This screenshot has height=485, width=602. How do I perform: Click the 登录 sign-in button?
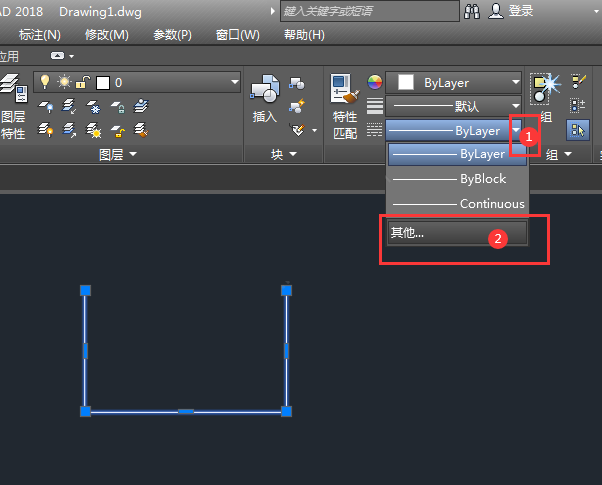(x=521, y=11)
